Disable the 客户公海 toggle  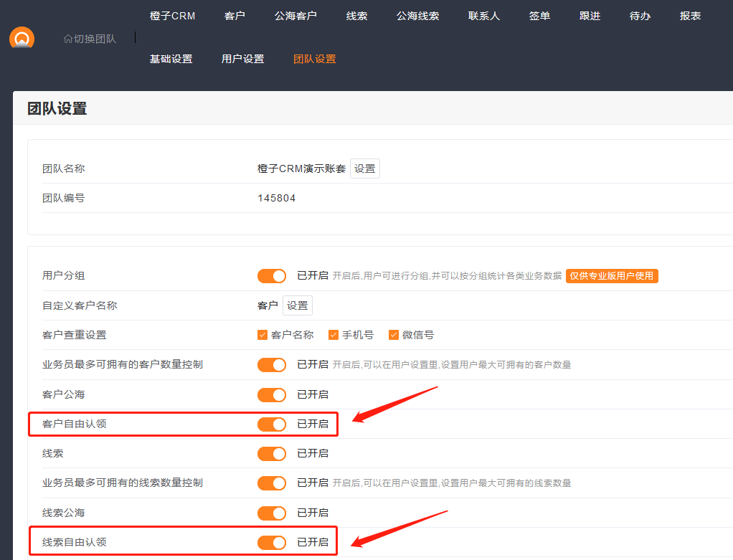pyautogui.click(x=272, y=395)
